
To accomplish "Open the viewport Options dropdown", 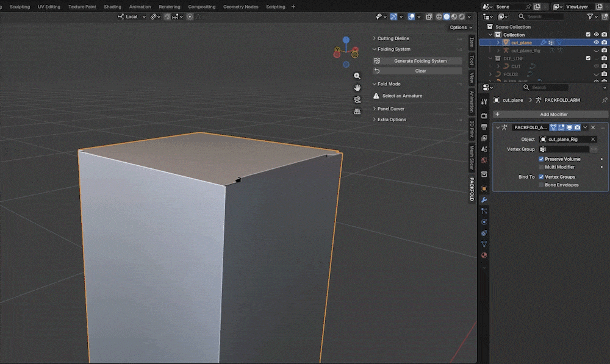I will point(461,27).
